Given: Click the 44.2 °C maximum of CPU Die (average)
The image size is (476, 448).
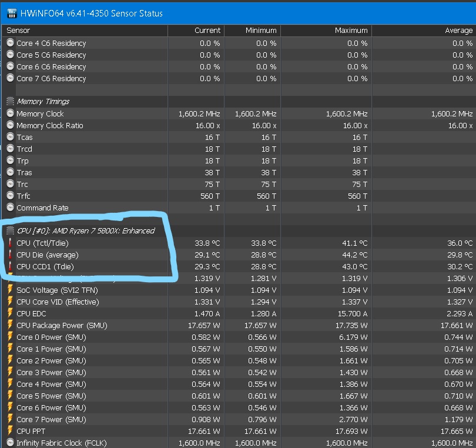Looking at the screenshot, I should pos(355,255).
